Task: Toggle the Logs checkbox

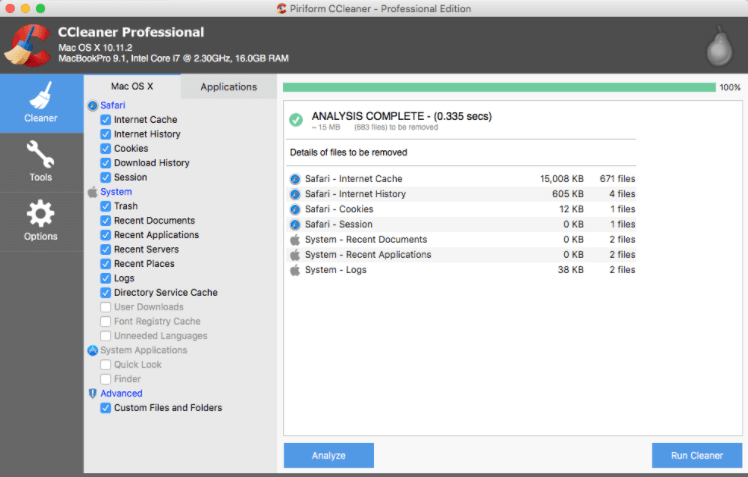Action: pyautogui.click(x=105, y=278)
